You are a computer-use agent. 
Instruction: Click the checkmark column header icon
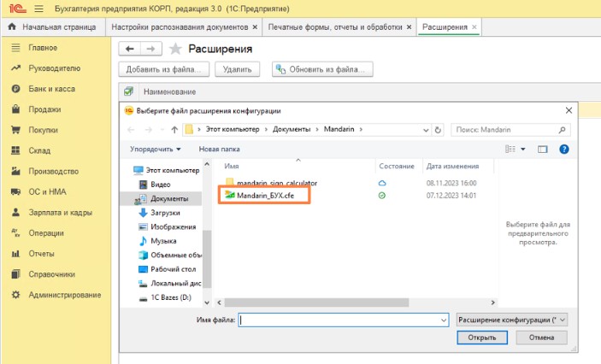click(128, 91)
